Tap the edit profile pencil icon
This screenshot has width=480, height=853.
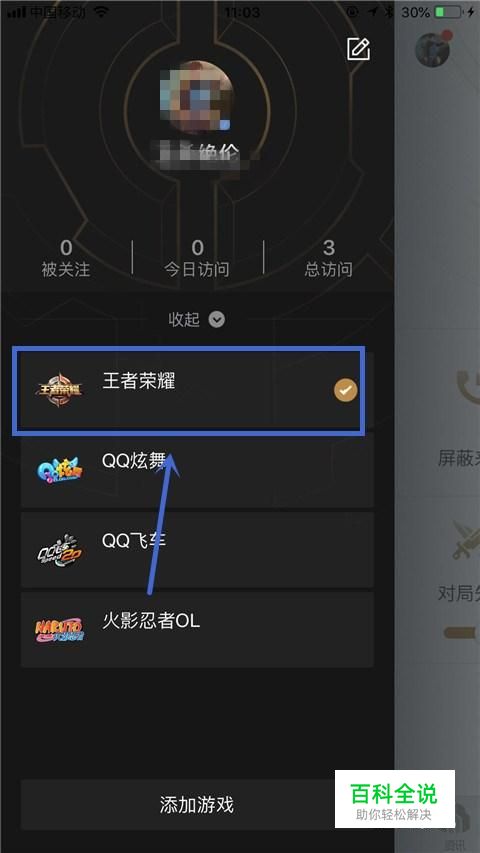(x=359, y=50)
